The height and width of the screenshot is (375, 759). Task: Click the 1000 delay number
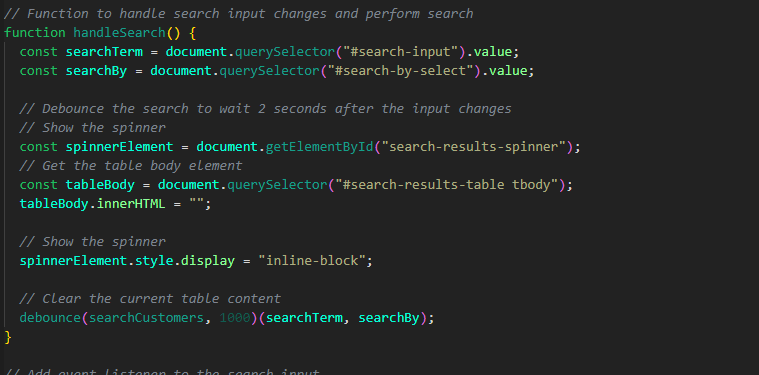click(x=235, y=318)
